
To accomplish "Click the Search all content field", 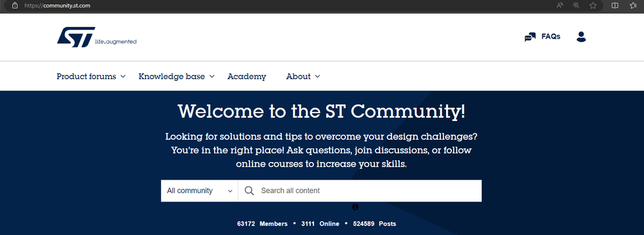I will [x=360, y=191].
